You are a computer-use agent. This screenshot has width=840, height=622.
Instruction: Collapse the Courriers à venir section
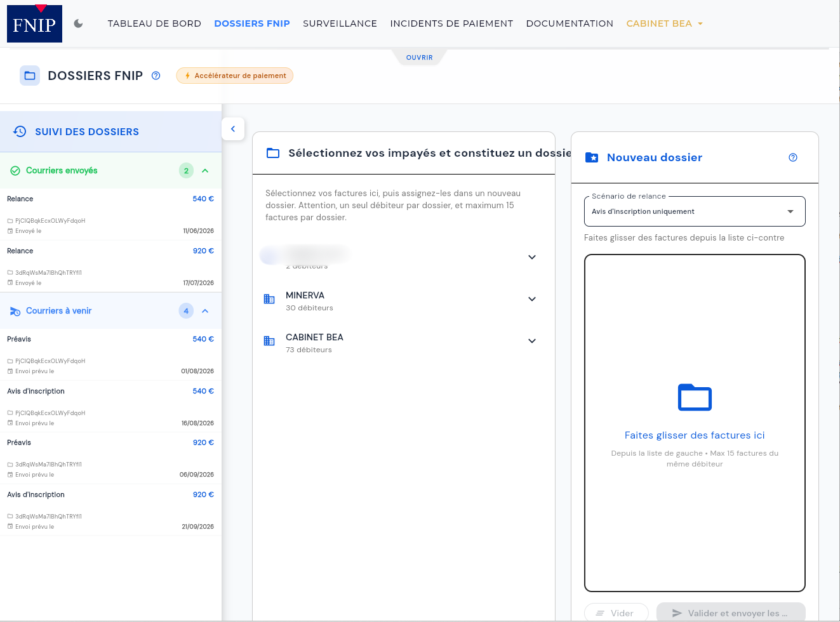205,311
